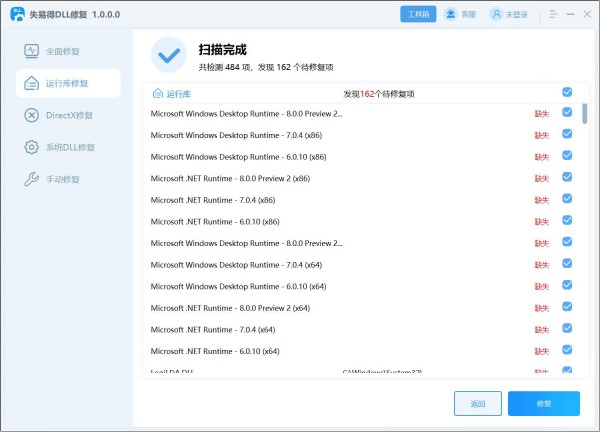Toggle .NET Runtime 7.0.4 (x64) checkbox
Viewport: 600px width, 432px height.
coord(567,328)
